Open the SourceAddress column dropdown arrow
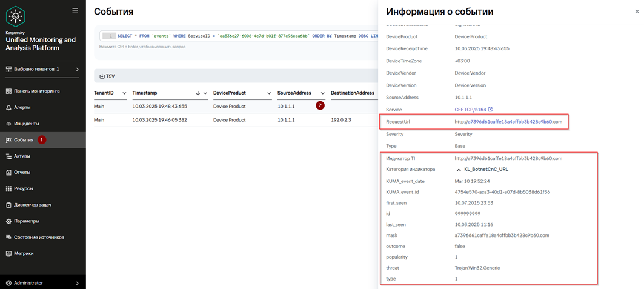 323,93
